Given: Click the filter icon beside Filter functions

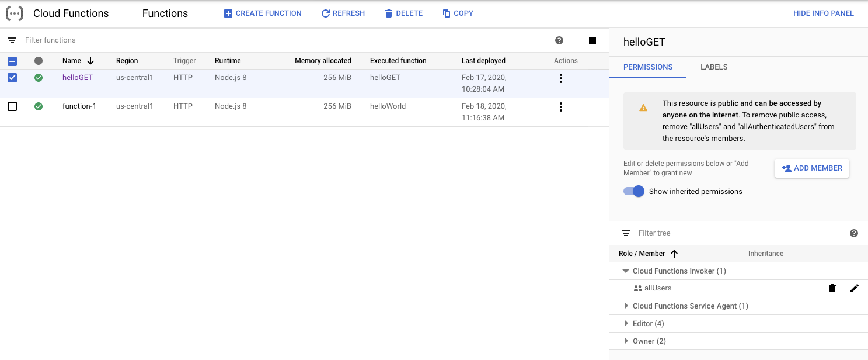Looking at the screenshot, I should 12,40.
